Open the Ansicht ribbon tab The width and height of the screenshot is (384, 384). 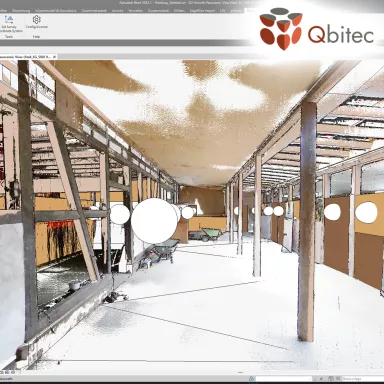(117, 11)
